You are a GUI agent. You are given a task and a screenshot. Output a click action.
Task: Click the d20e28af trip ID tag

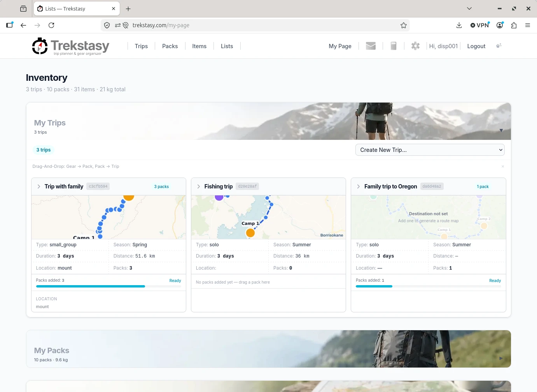coord(247,186)
